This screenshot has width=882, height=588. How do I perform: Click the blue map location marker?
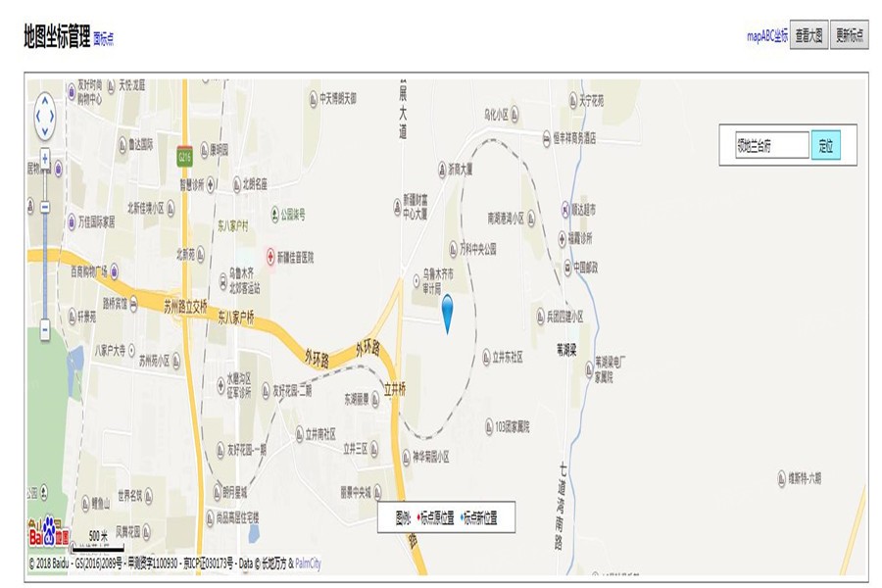(447, 314)
